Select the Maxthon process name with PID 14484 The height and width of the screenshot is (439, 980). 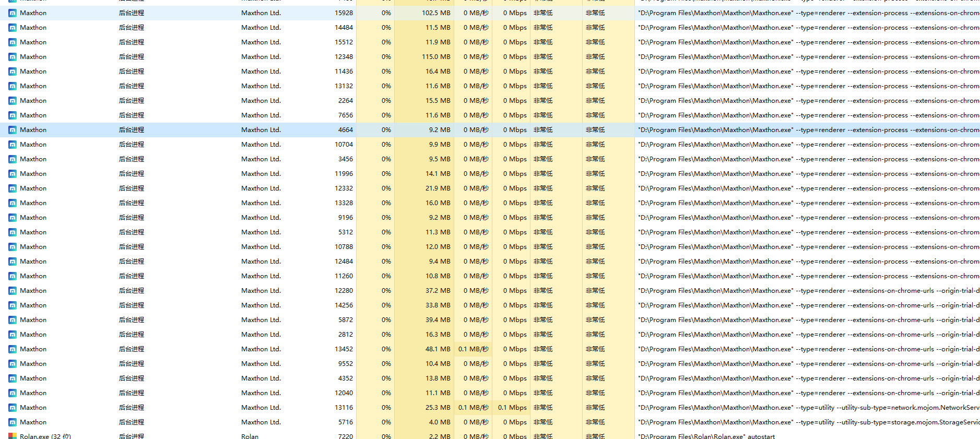33,28
